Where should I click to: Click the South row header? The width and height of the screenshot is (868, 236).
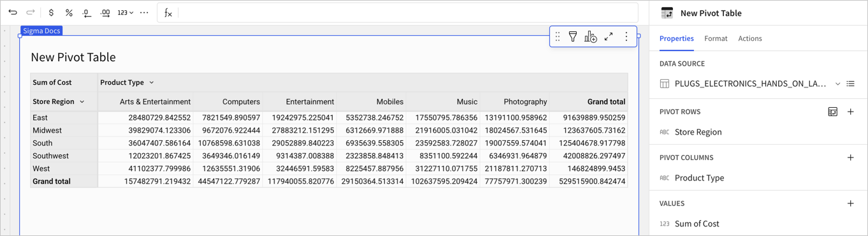[x=64, y=143]
